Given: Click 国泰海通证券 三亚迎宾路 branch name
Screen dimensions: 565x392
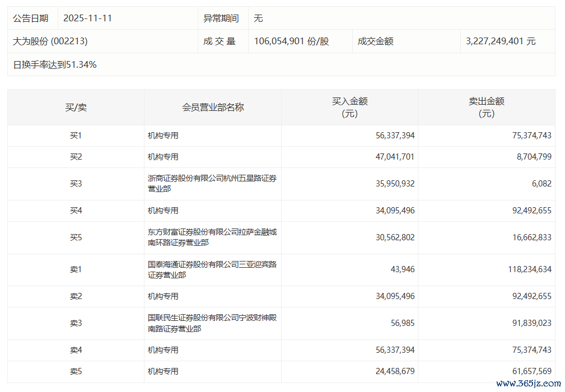Looking at the screenshot, I should click(x=212, y=270).
